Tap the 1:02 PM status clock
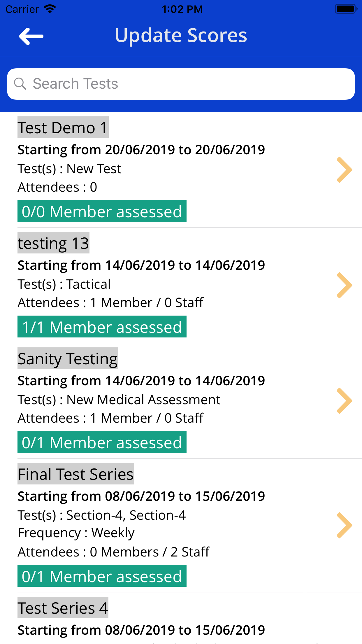 [182, 9]
